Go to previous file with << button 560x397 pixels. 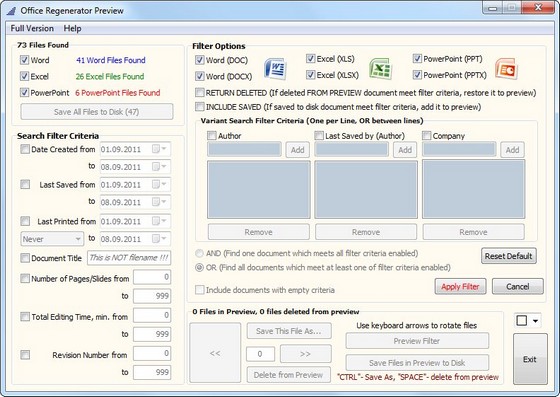(x=215, y=353)
